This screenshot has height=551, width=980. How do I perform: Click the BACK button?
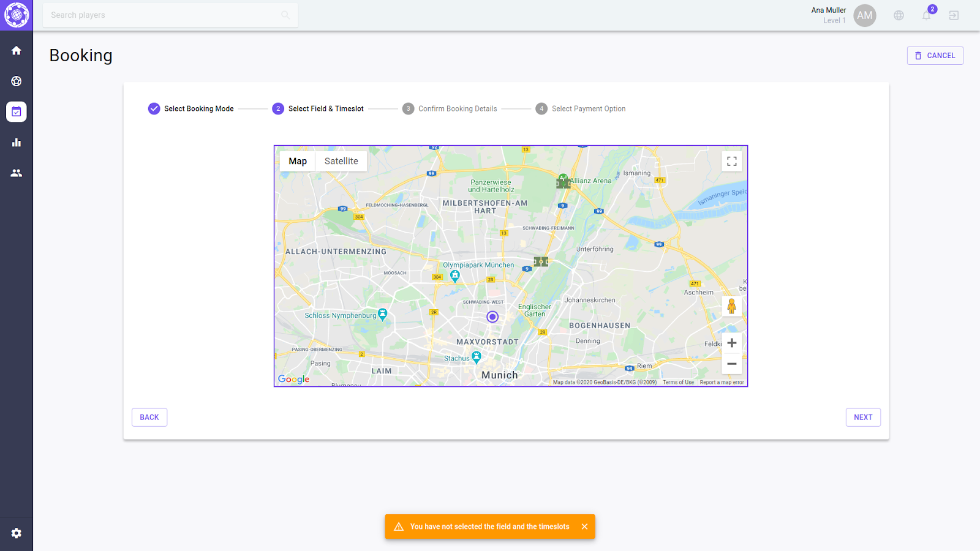point(149,418)
